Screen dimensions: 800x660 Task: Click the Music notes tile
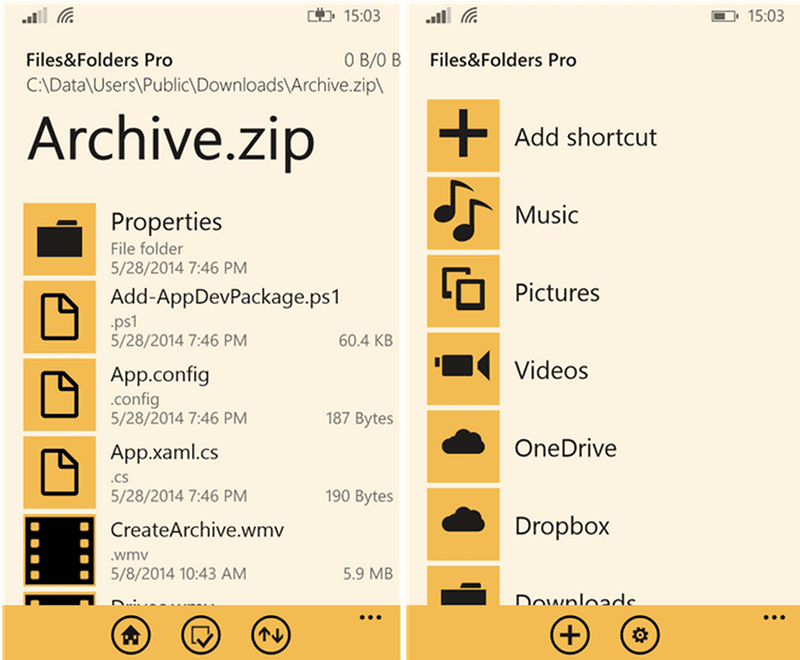tap(463, 213)
